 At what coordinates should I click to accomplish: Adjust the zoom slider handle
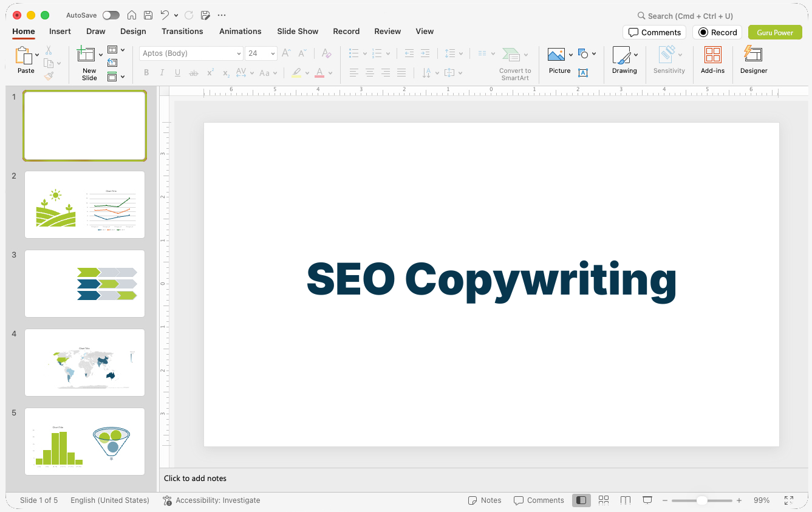tap(701, 500)
